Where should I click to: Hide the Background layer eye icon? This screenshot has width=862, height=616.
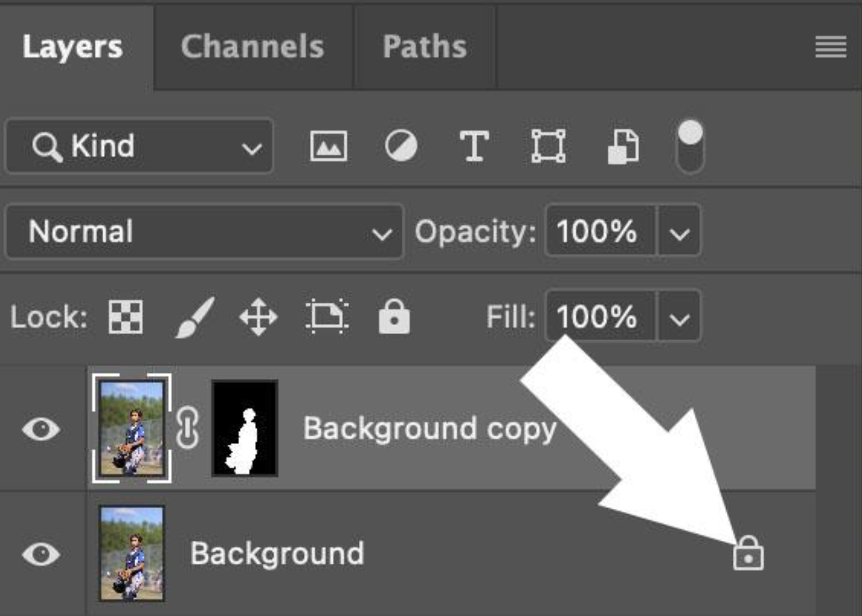pos(41,555)
